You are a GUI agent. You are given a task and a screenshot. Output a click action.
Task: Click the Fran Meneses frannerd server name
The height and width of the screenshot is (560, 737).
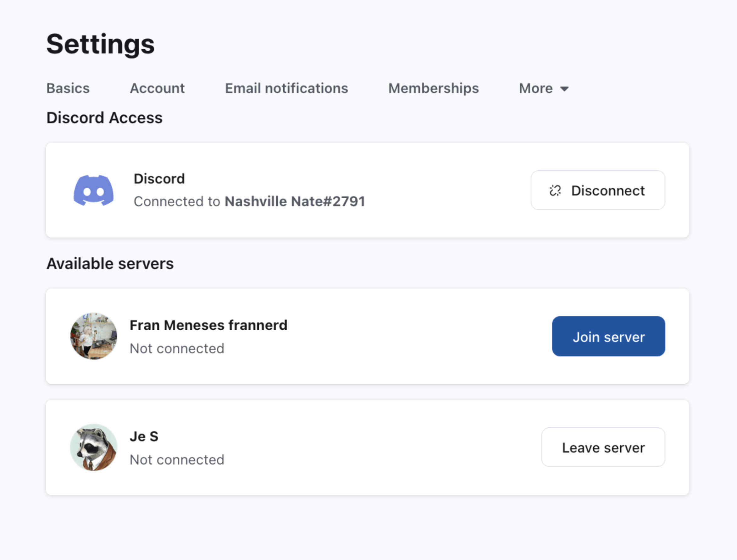point(208,325)
